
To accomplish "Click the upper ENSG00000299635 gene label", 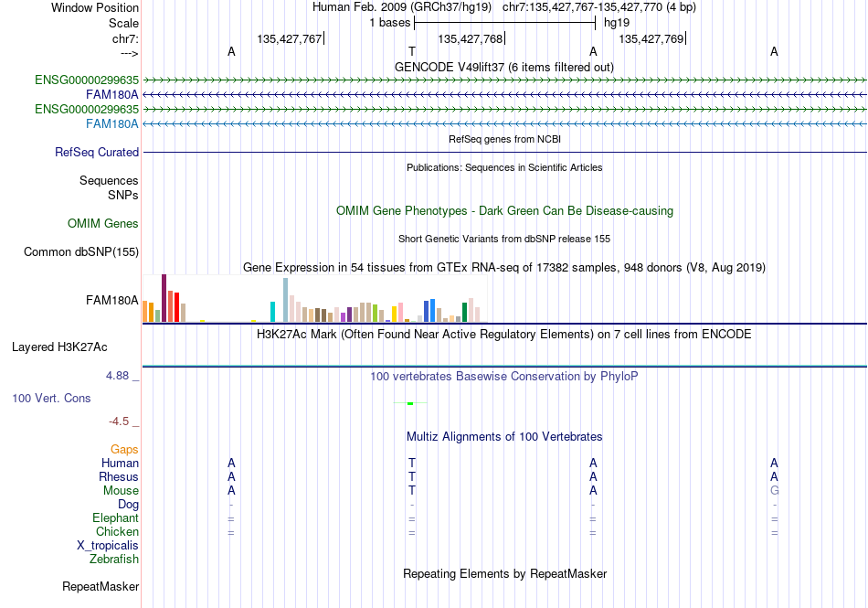I will [87, 80].
